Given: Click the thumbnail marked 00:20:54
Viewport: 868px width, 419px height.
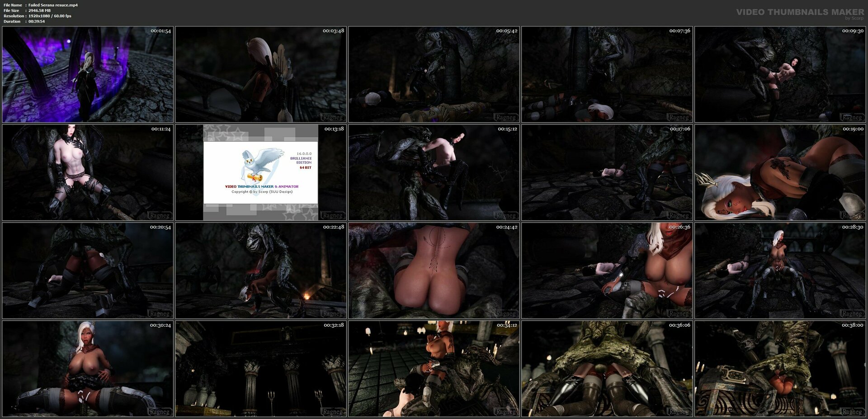Looking at the screenshot, I should 88,271.
